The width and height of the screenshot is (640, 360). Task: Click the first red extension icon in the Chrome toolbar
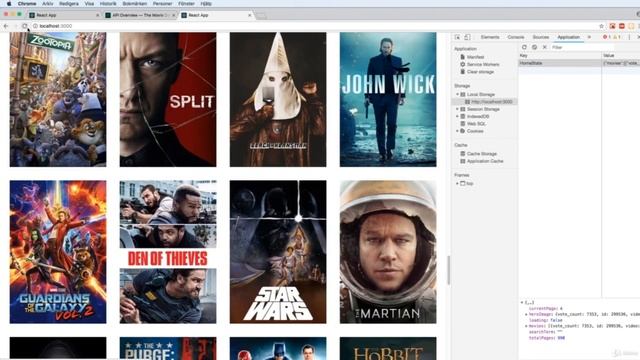coord(612,26)
